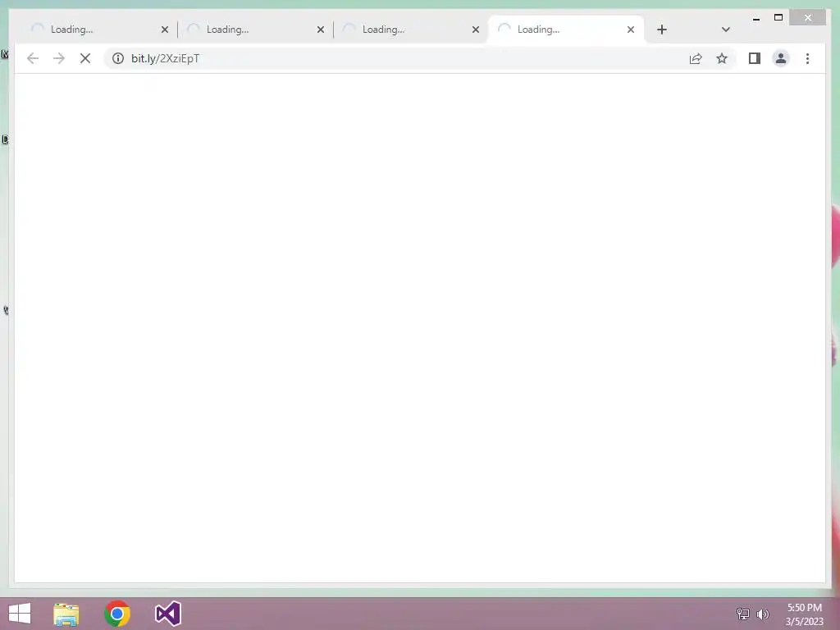Screen dimensions: 840x630
Task: Open the Chrome side panel
Action: (x=755, y=58)
